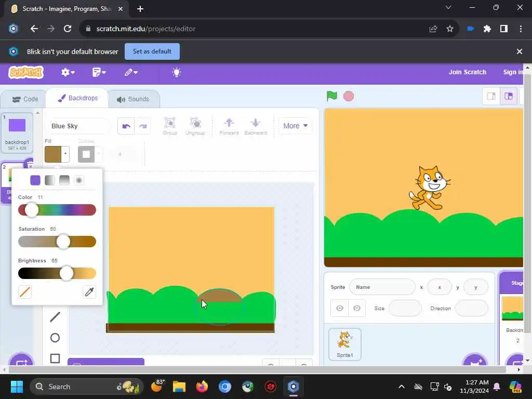Move shape Backward in layers
This screenshot has height=399, width=532.
[x=256, y=126]
